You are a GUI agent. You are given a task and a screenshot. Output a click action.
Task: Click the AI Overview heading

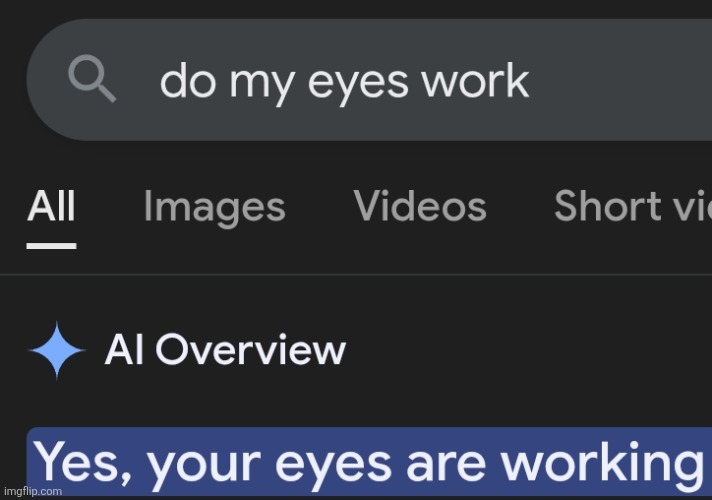[x=225, y=349]
